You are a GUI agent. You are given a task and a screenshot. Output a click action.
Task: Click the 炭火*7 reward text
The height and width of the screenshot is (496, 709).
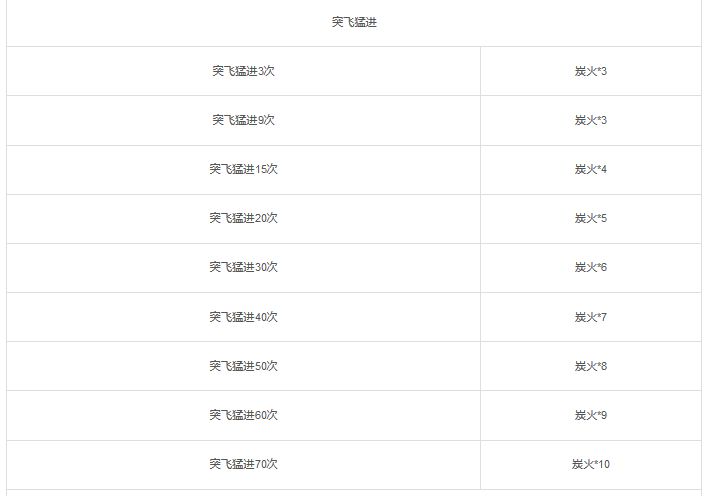pyautogui.click(x=591, y=317)
